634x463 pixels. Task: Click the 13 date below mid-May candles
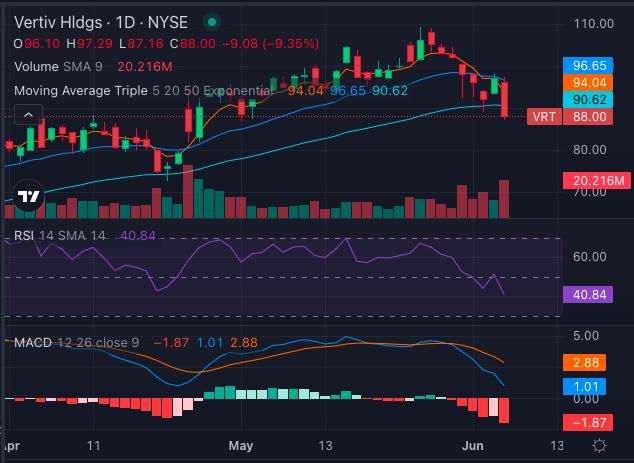pos(325,446)
